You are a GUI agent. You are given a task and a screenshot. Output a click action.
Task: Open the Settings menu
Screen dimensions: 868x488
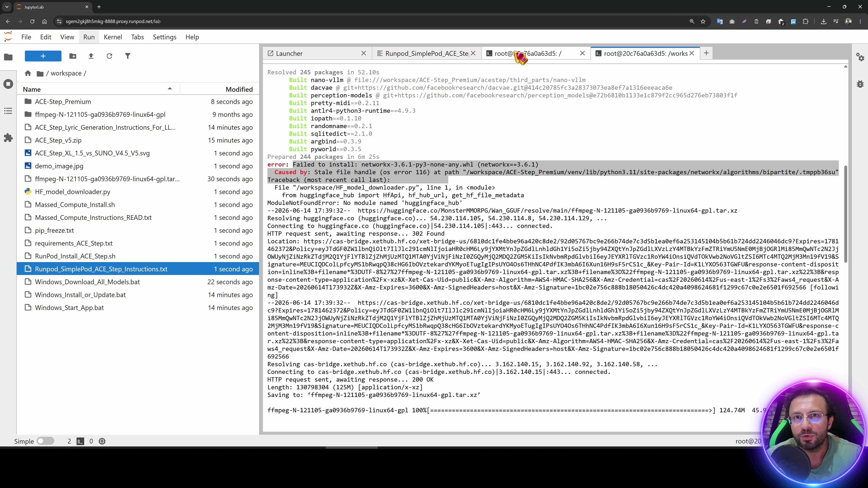164,37
